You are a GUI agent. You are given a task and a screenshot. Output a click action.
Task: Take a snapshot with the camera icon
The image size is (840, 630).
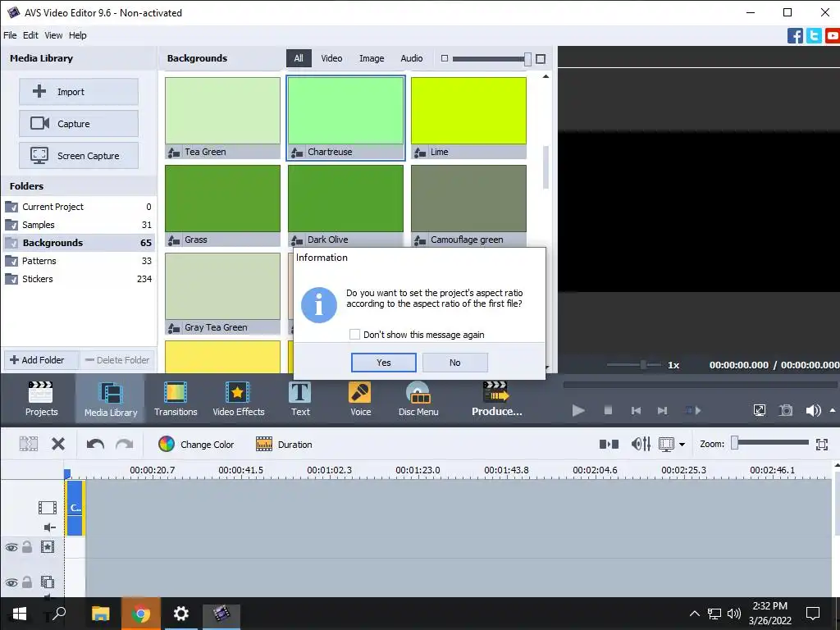786,410
